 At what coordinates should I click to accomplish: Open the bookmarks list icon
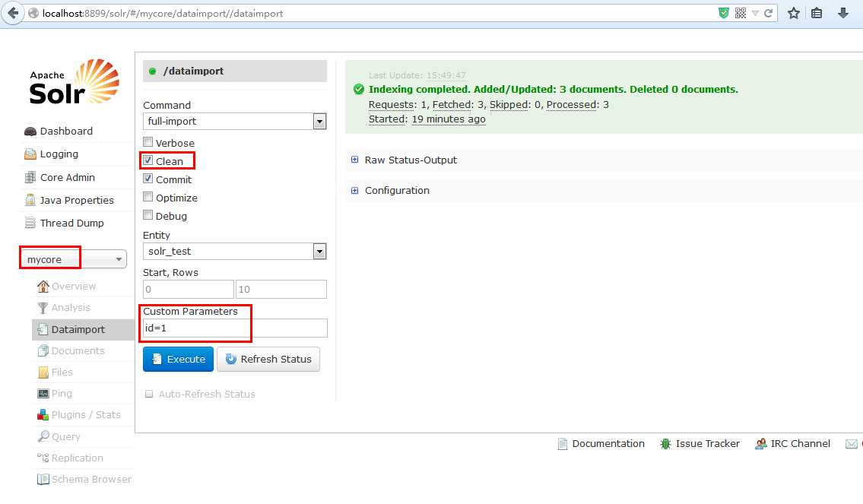817,13
